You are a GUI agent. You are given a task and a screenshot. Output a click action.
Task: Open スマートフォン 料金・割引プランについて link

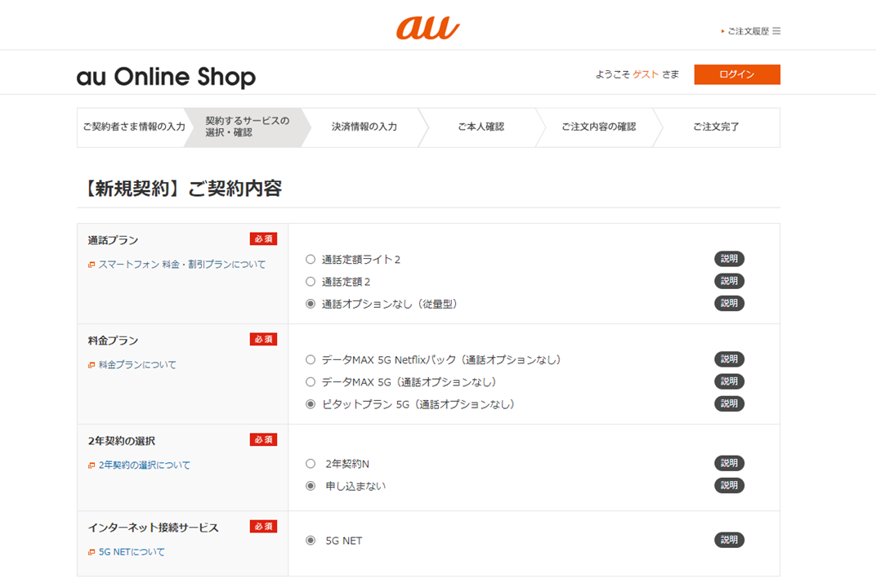coord(182,265)
